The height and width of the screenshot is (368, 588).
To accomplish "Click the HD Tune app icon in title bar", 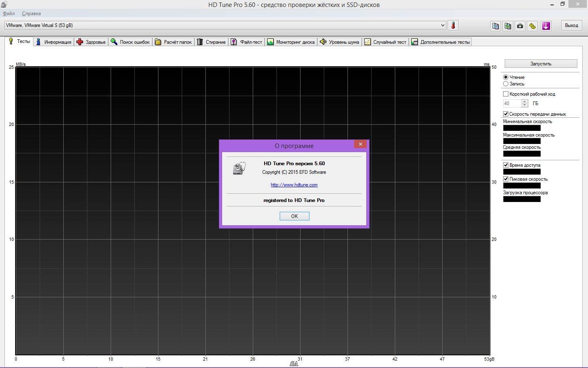I will (4, 4).
